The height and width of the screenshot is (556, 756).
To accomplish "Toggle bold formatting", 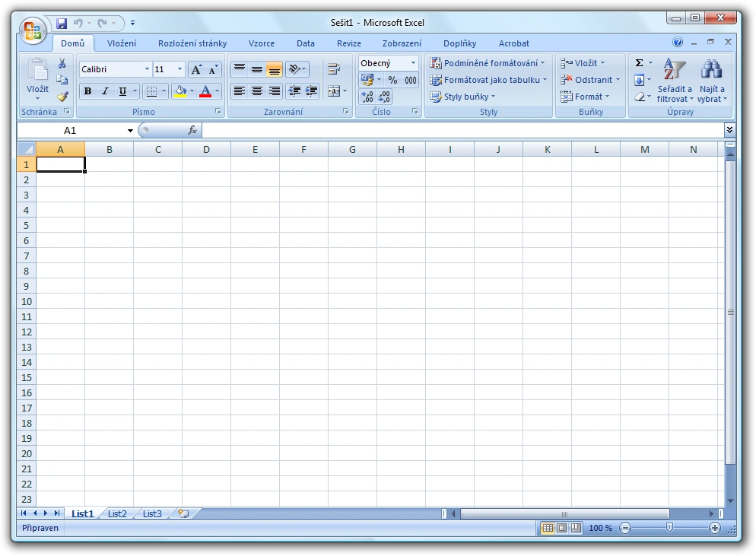I will coord(87,91).
